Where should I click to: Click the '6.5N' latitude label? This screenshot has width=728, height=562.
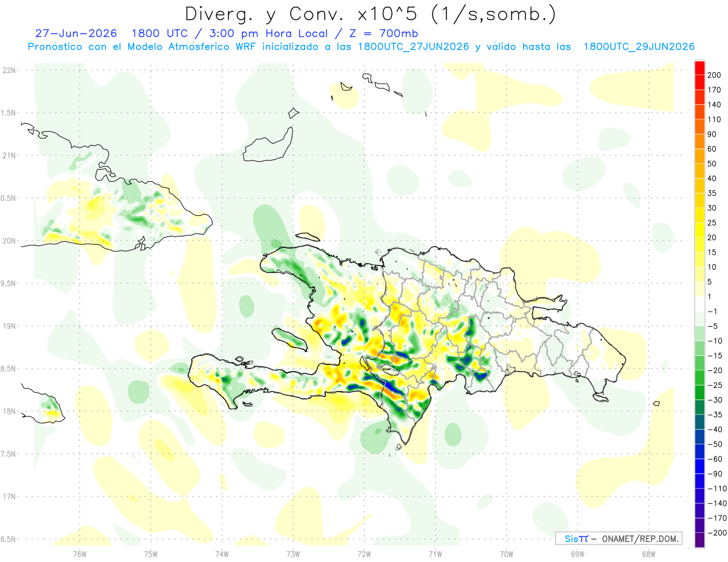(x=8, y=539)
